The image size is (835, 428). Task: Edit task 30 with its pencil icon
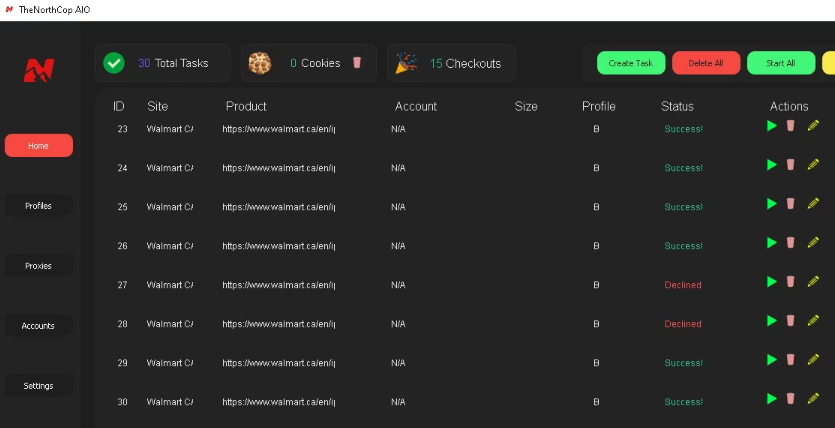pos(813,398)
